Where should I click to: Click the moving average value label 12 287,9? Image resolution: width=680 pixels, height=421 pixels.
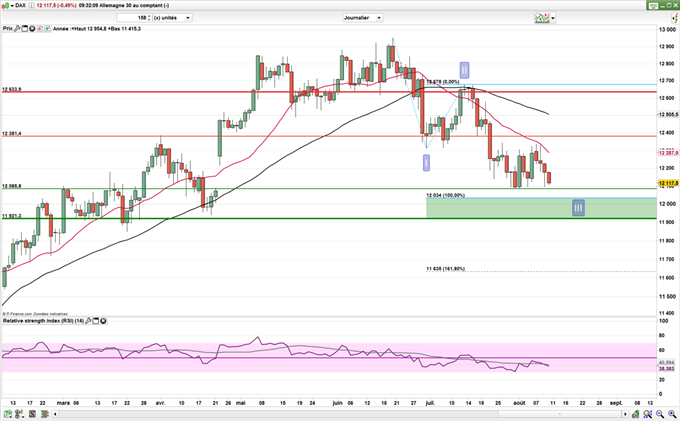pyautogui.click(x=668, y=153)
